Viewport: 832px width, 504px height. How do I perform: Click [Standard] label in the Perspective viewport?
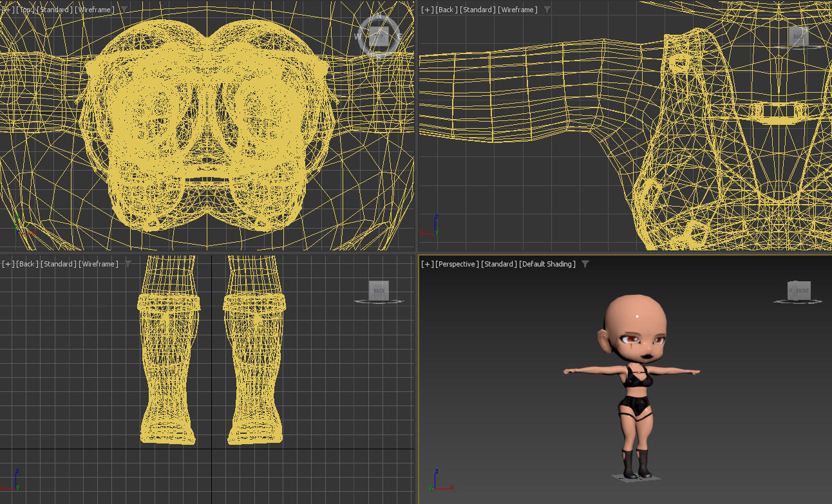499,264
